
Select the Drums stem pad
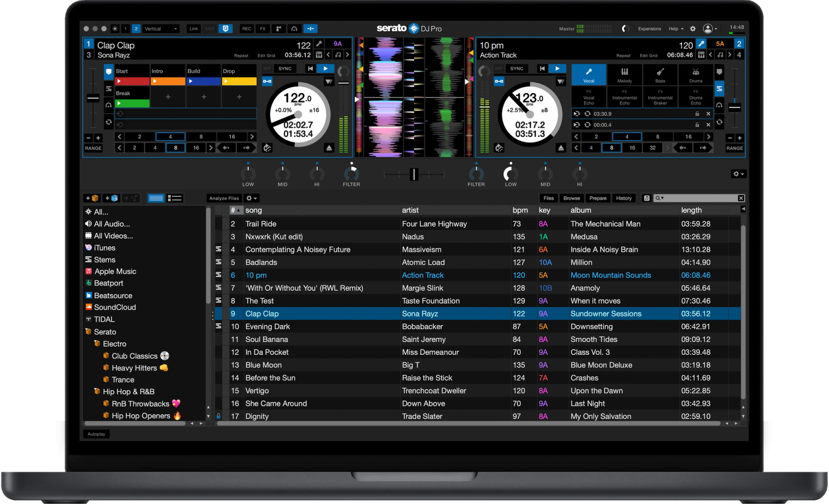696,75
